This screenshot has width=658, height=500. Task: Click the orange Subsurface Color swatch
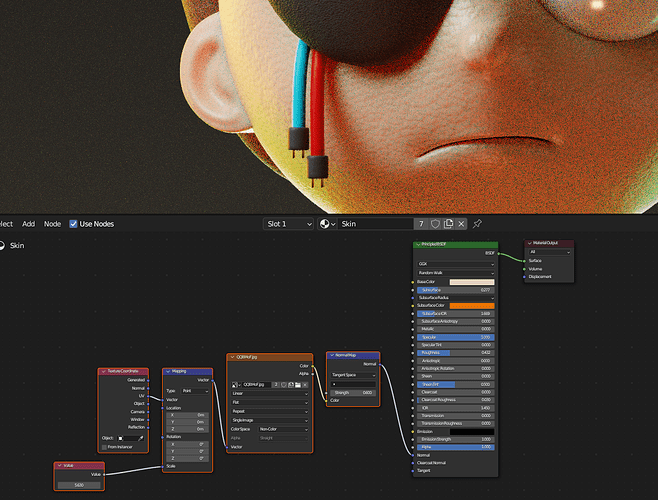(472, 306)
